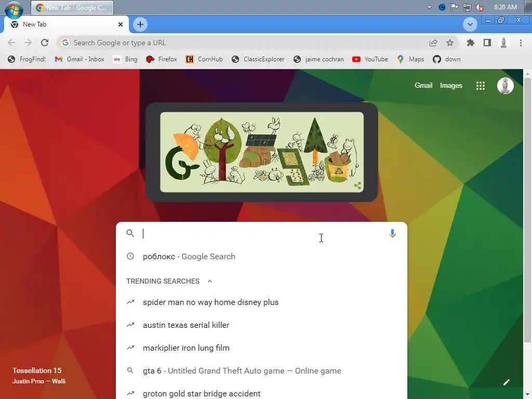Open the Extensions puzzle icon
This screenshot has width=532, height=399.
[471, 43]
